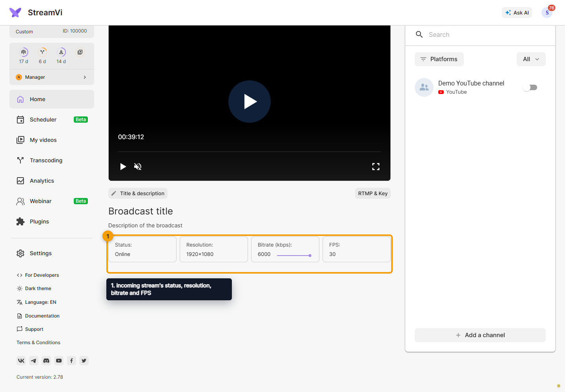Open Plugins page
Screen dimensions: 565x392
coord(52,221)
